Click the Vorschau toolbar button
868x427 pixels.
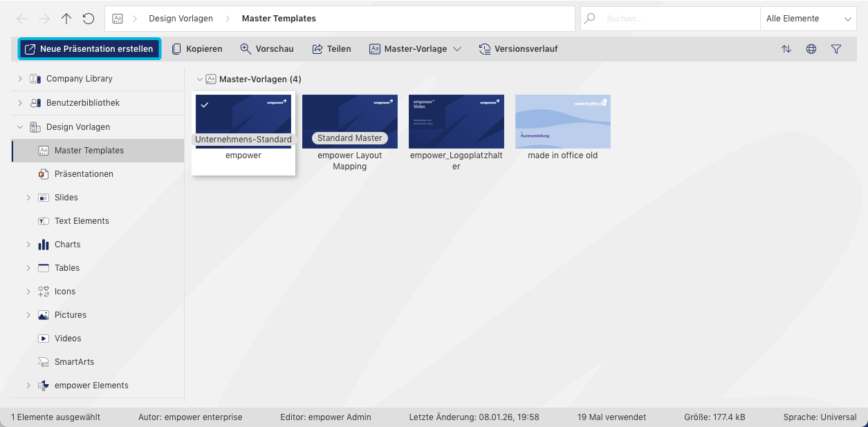click(267, 49)
